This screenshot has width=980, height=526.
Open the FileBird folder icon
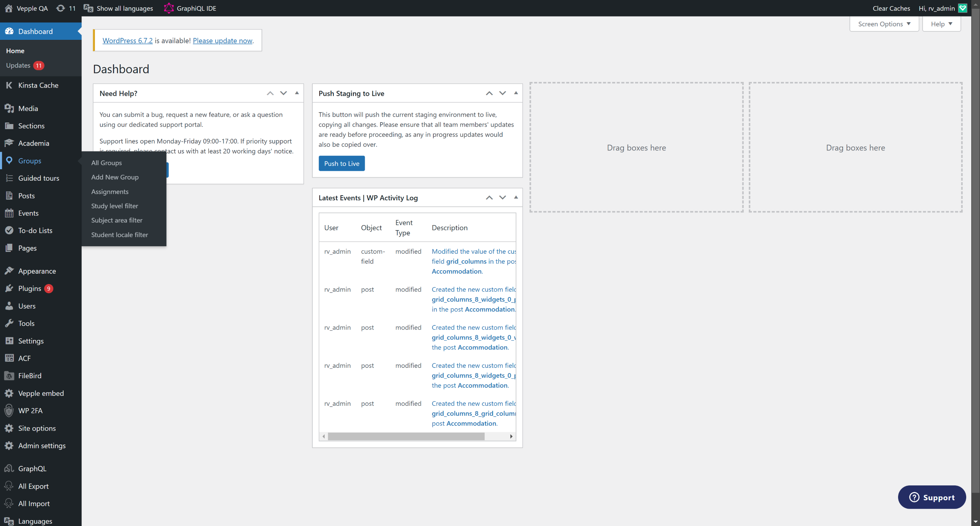coord(9,376)
